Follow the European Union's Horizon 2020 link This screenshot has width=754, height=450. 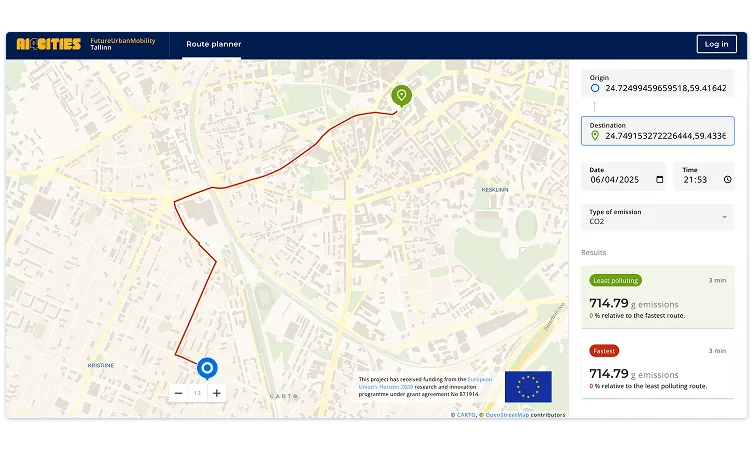(426, 383)
